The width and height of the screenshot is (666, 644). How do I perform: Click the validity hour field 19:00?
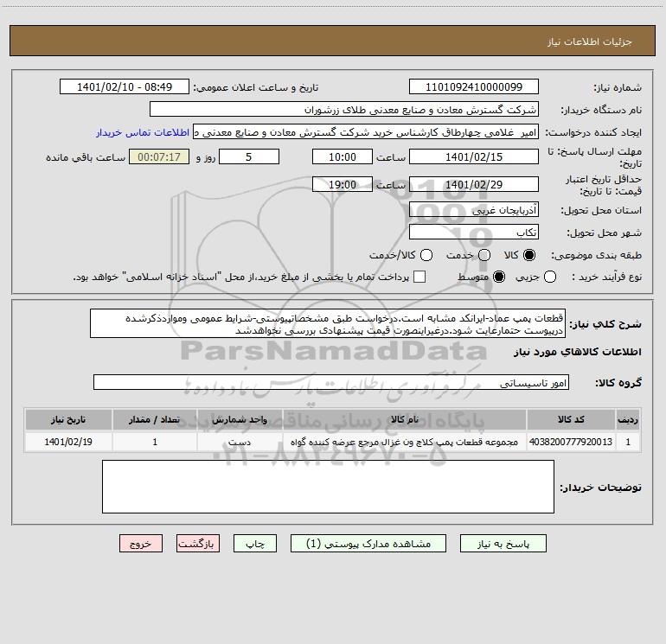point(343,184)
